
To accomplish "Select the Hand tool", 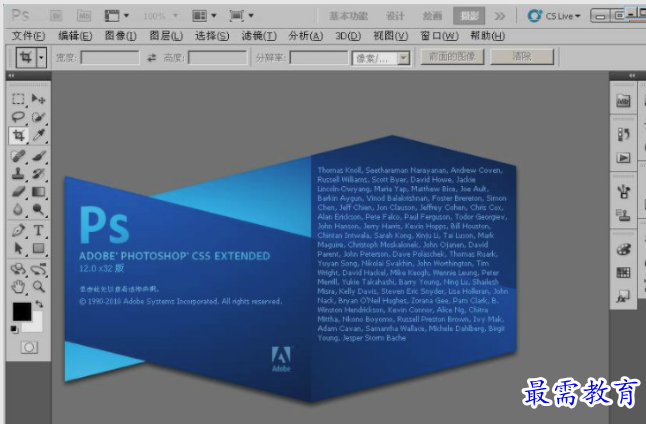I will point(18,287).
